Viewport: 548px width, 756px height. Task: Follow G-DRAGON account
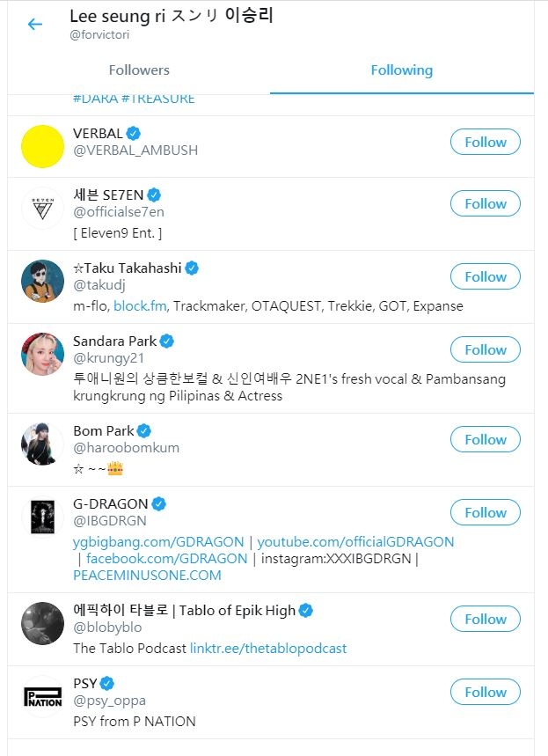(x=485, y=512)
